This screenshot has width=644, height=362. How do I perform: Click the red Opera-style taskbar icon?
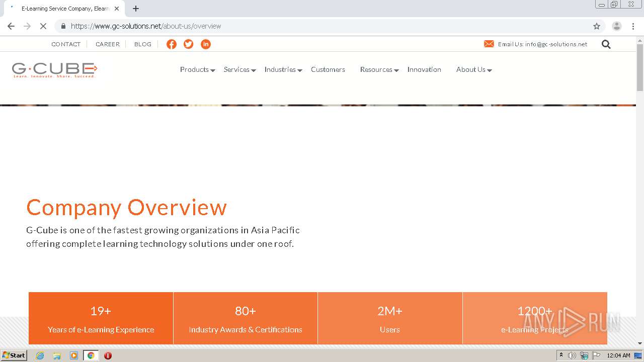(108, 355)
